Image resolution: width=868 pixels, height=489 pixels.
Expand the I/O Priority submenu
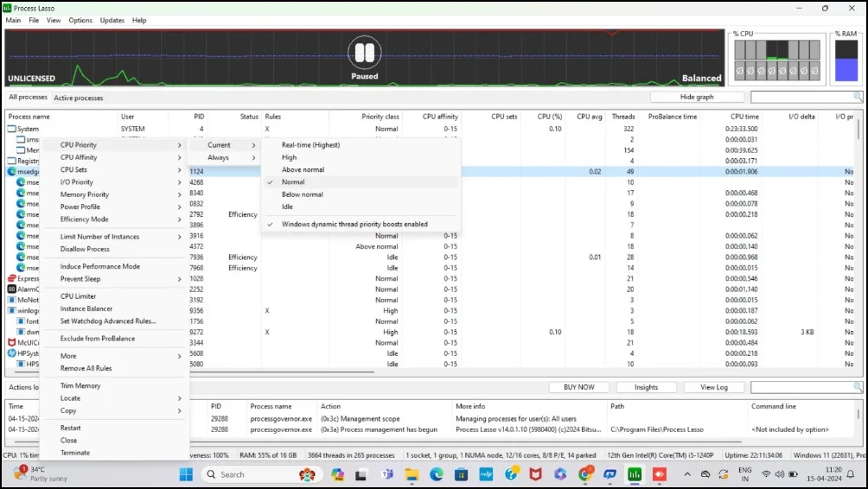115,182
